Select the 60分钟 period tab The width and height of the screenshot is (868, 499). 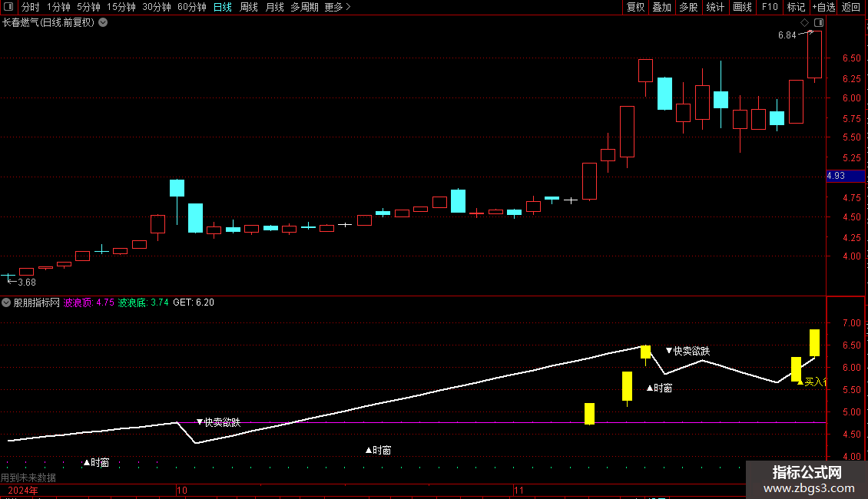[191, 7]
